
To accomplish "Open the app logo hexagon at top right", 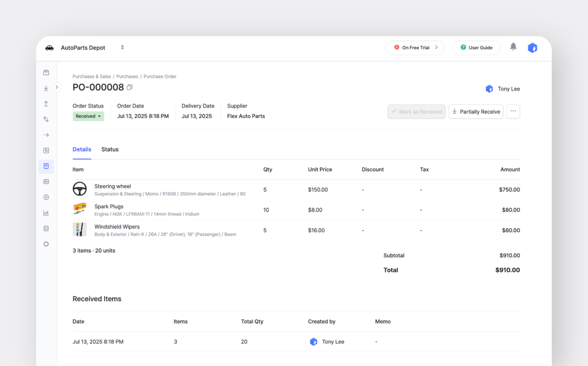I will coord(533,48).
